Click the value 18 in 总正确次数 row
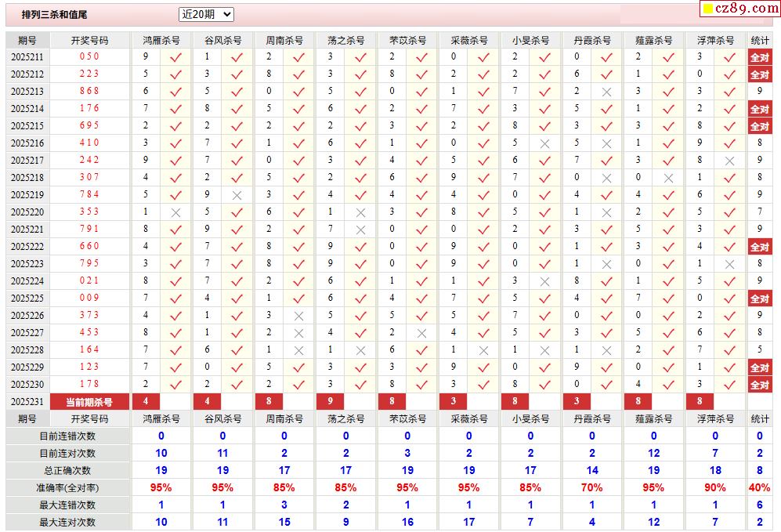 coord(715,471)
